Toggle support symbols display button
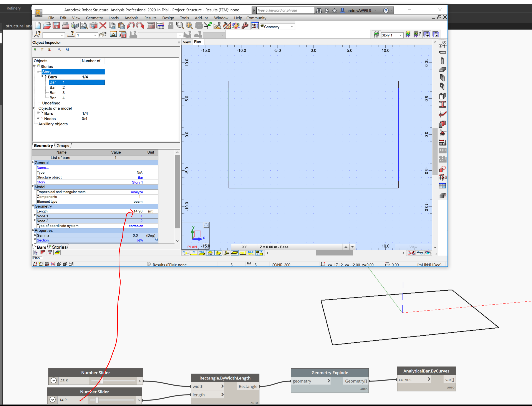The width and height of the screenshot is (532, 406). pos(210,253)
